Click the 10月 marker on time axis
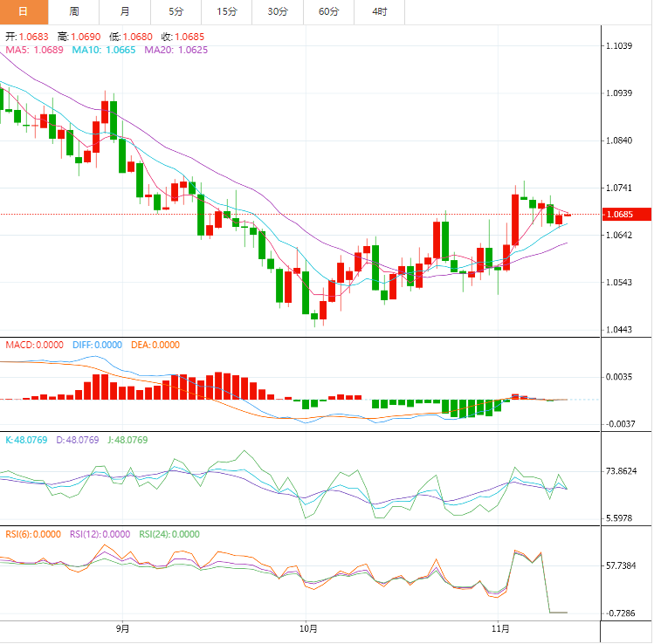The width and height of the screenshot is (654, 644). click(x=307, y=627)
